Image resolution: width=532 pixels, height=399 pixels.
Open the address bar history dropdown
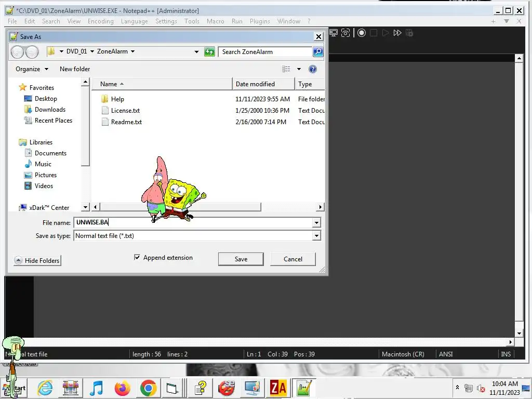point(196,52)
